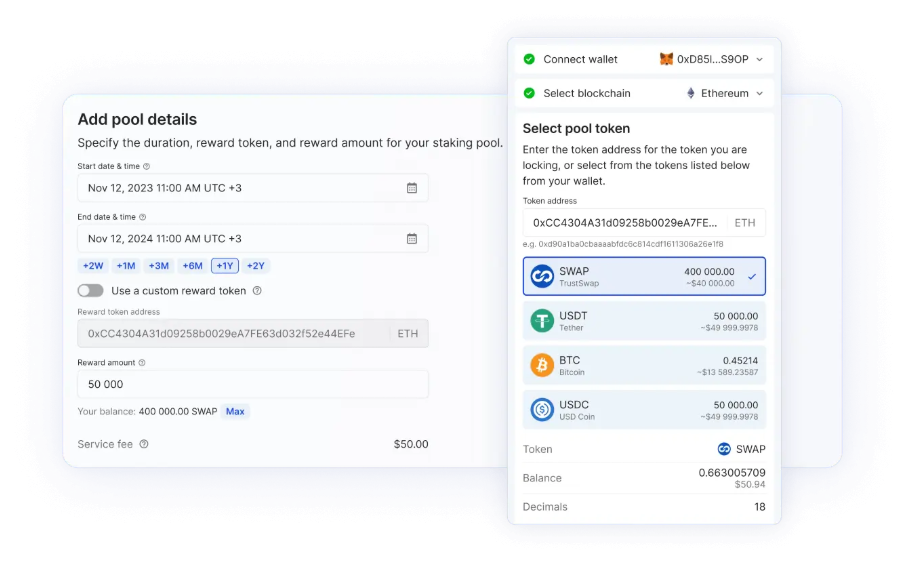Image resolution: width=897 pixels, height=565 pixels.
Task: Click help icon next to Start date & time
Action: point(146,166)
